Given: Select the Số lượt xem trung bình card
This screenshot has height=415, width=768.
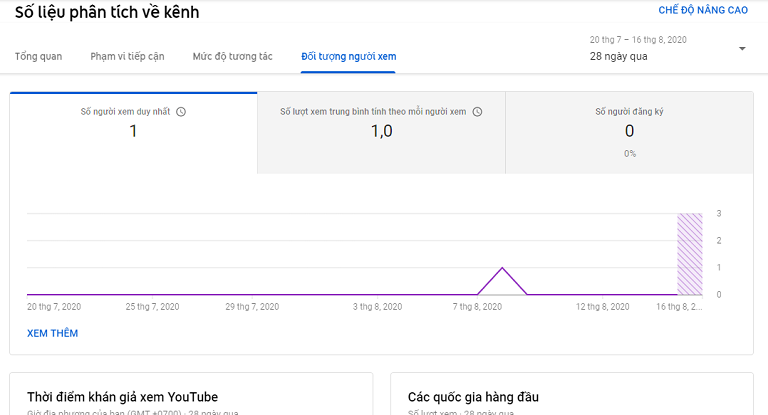Looking at the screenshot, I should pos(381,133).
